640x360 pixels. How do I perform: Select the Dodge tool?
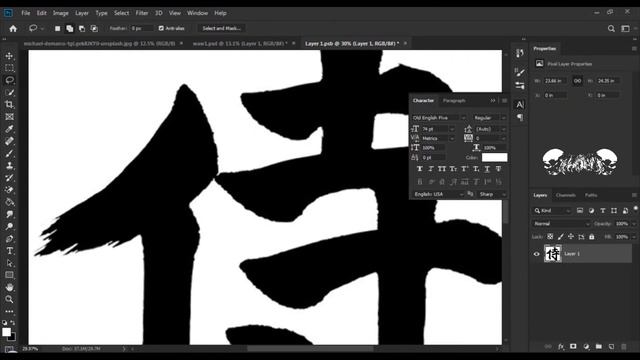pyautogui.click(x=9, y=227)
